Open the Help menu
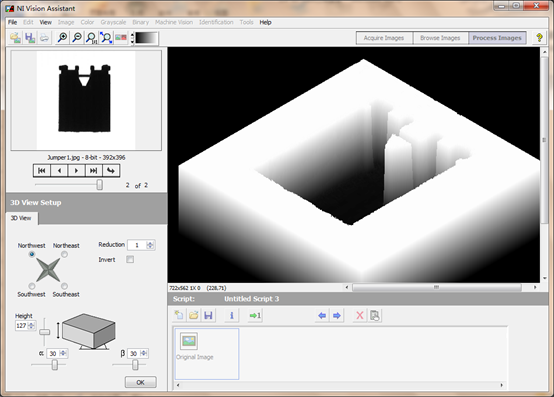Screen dimensions: 554x397 point(265,22)
